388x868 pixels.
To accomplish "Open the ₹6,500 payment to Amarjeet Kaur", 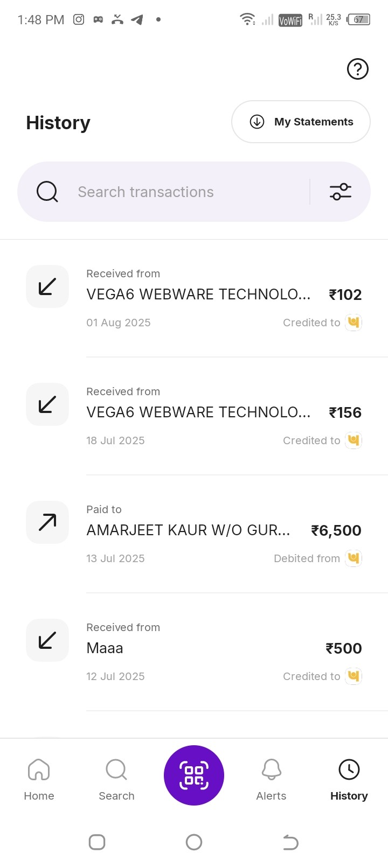I will point(216,530).
